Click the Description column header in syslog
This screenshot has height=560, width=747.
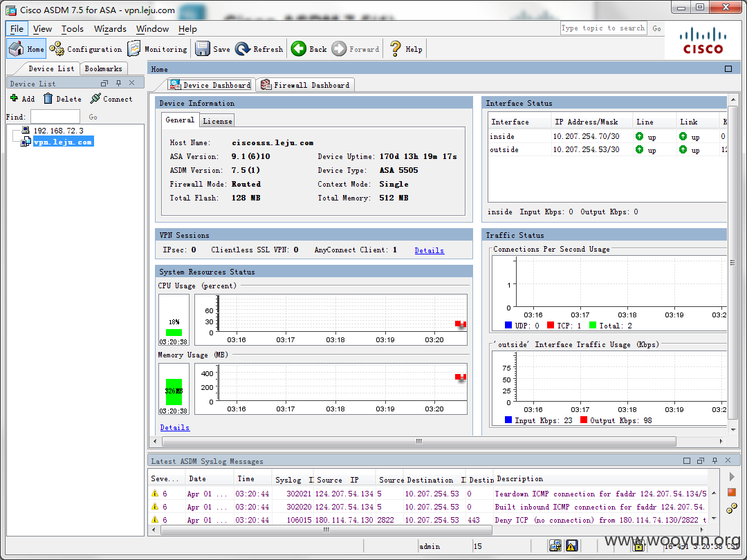[600, 479]
